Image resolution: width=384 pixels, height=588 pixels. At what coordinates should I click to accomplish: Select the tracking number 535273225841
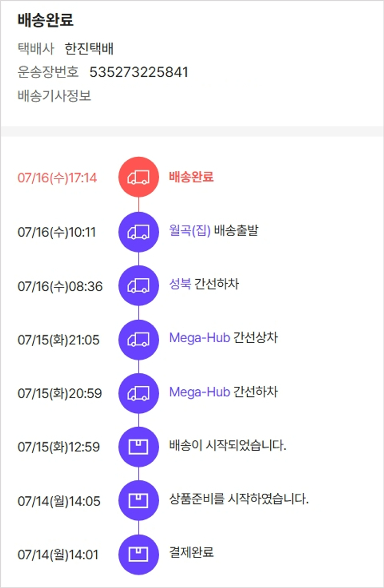(139, 72)
